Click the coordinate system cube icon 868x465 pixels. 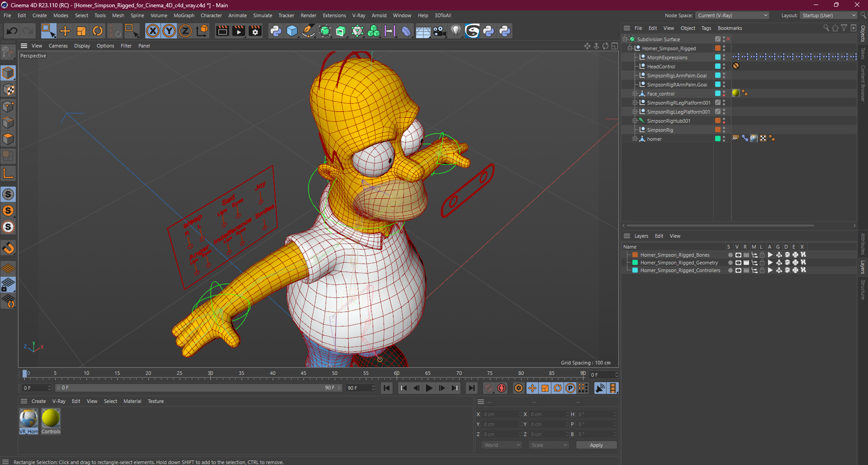point(203,31)
